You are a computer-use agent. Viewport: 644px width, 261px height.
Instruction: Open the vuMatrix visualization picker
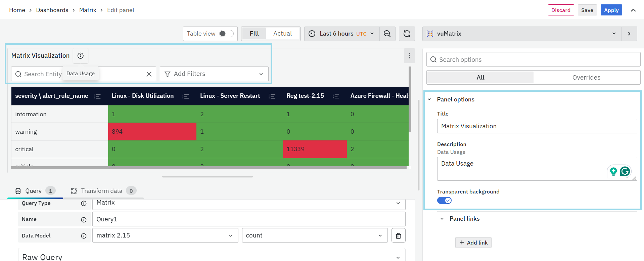point(521,34)
